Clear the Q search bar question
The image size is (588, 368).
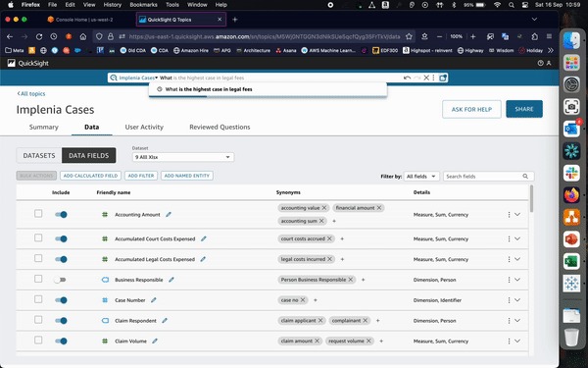point(426,78)
